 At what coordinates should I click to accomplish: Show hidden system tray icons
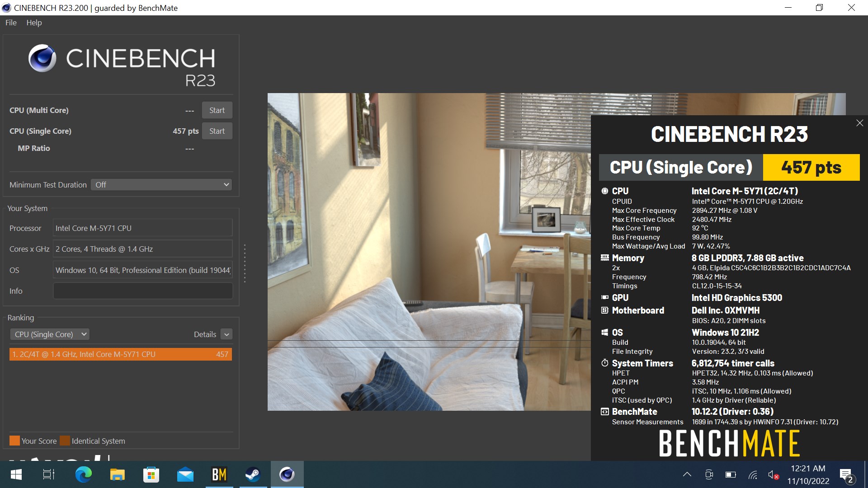pyautogui.click(x=687, y=474)
